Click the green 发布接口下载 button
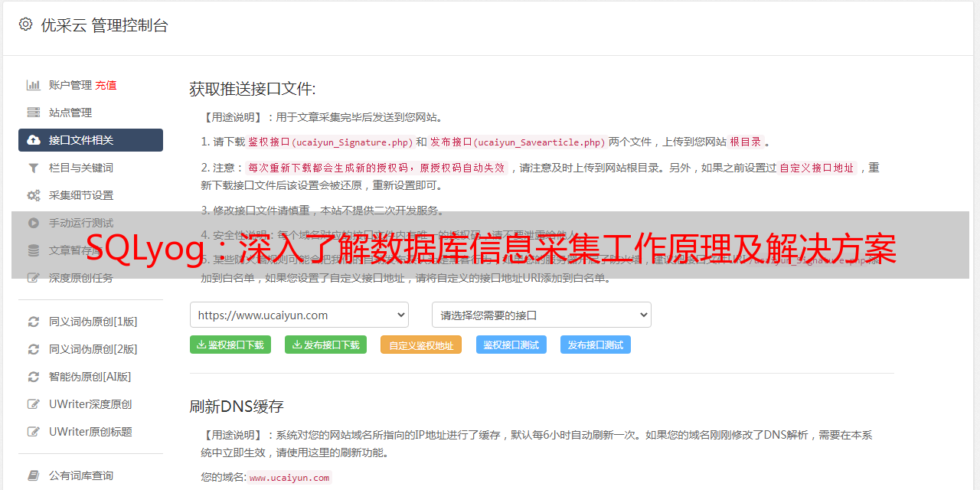Image resolution: width=980 pixels, height=490 pixels. click(325, 345)
